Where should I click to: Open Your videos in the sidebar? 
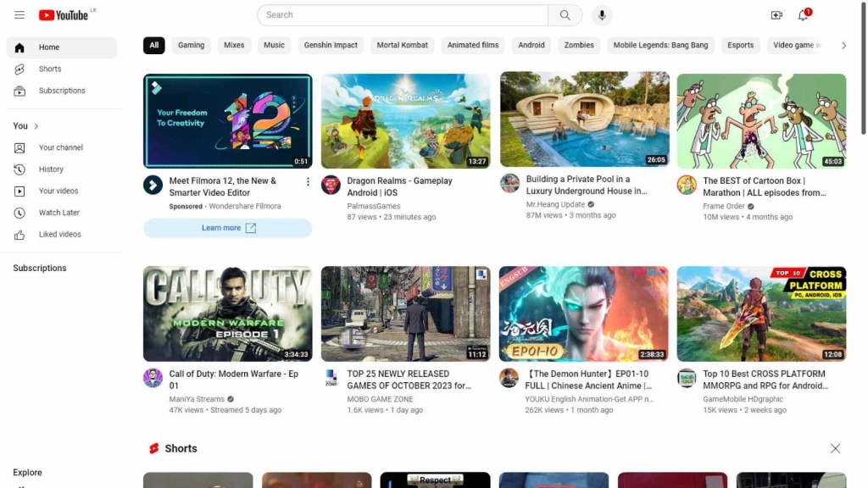coord(61,191)
